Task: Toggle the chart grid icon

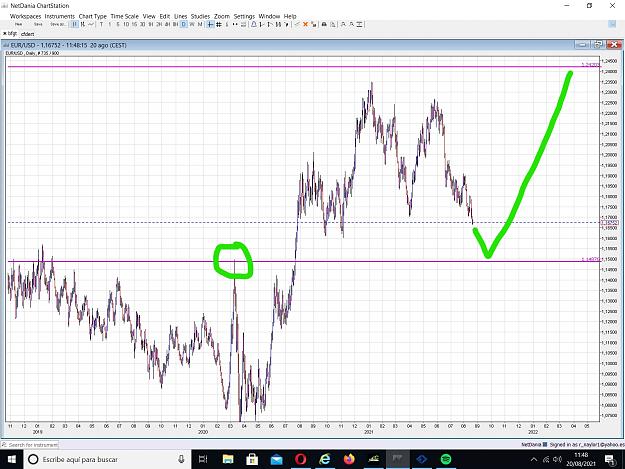Action: click(218, 24)
